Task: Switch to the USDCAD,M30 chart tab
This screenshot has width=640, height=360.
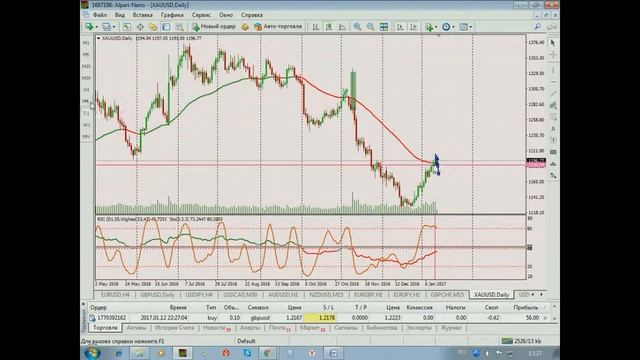Action: coord(240,295)
